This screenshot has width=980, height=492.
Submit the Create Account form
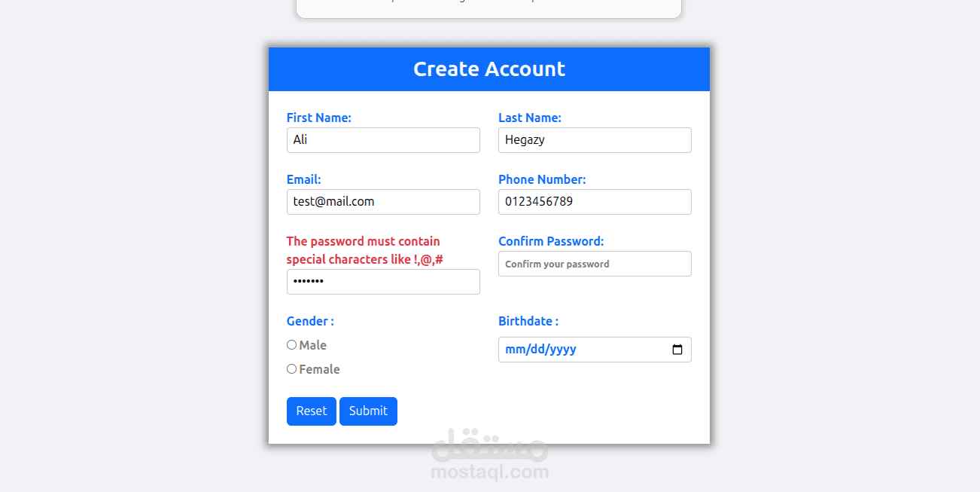[368, 411]
